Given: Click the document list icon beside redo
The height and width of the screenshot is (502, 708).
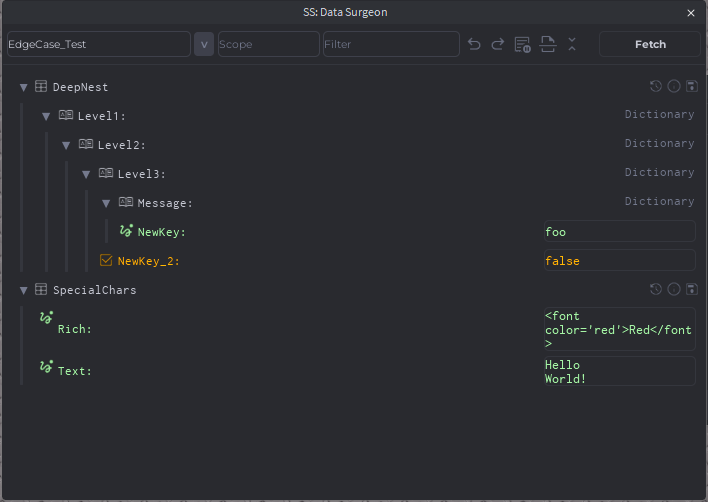Looking at the screenshot, I should [x=522, y=44].
